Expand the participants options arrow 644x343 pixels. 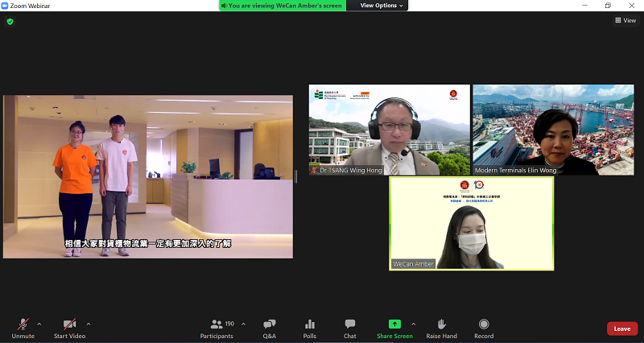243,324
